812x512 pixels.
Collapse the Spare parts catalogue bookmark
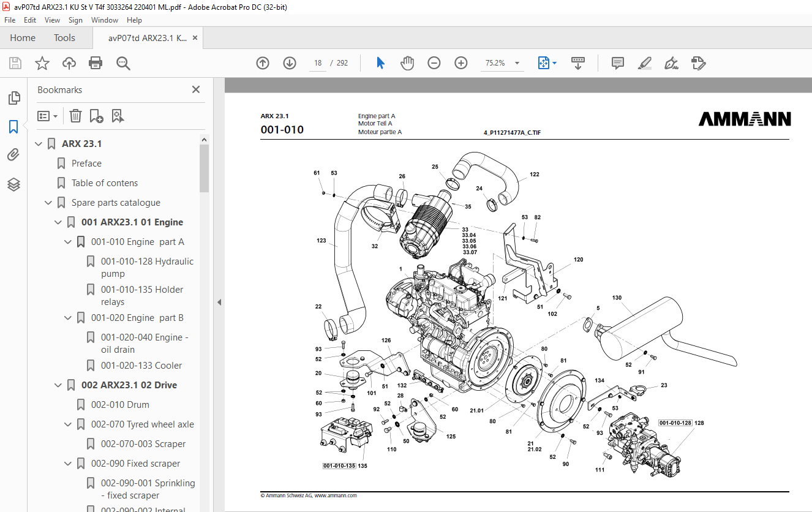(48, 203)
